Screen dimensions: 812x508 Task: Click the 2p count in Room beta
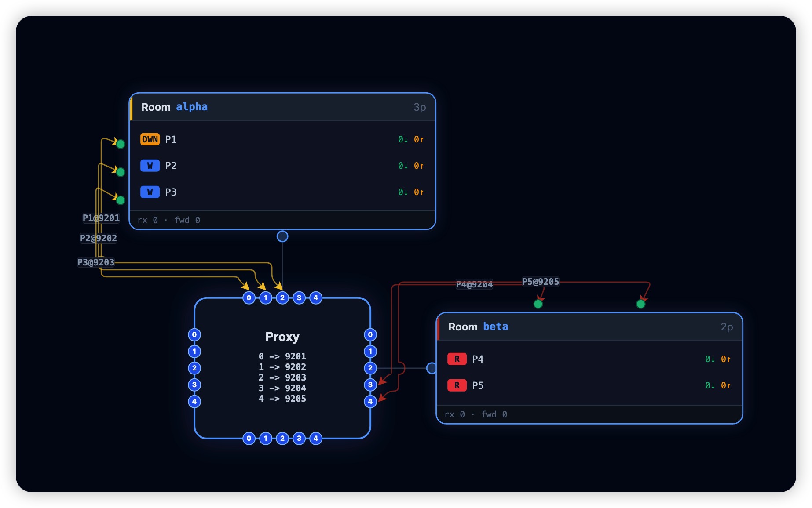727,327
